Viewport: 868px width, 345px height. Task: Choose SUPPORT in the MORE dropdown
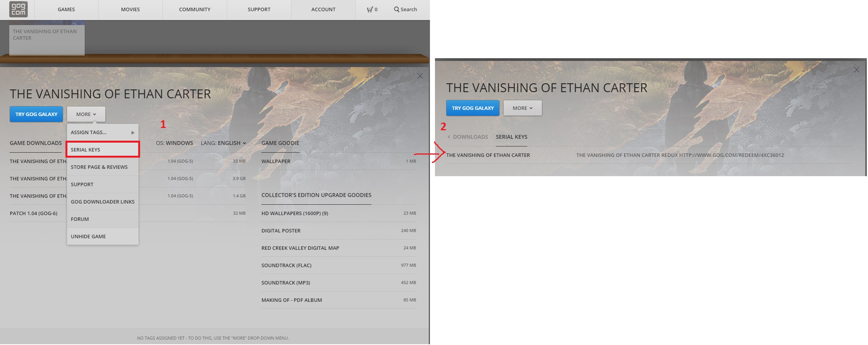(102, 184)
